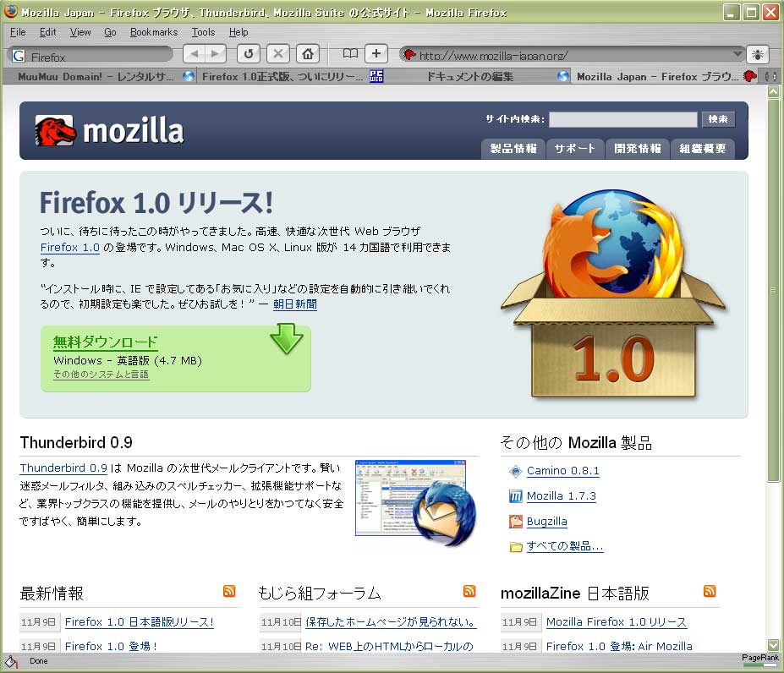Click the 検索 site search button
Screen dimensions: 784x673
pos(718,119)
